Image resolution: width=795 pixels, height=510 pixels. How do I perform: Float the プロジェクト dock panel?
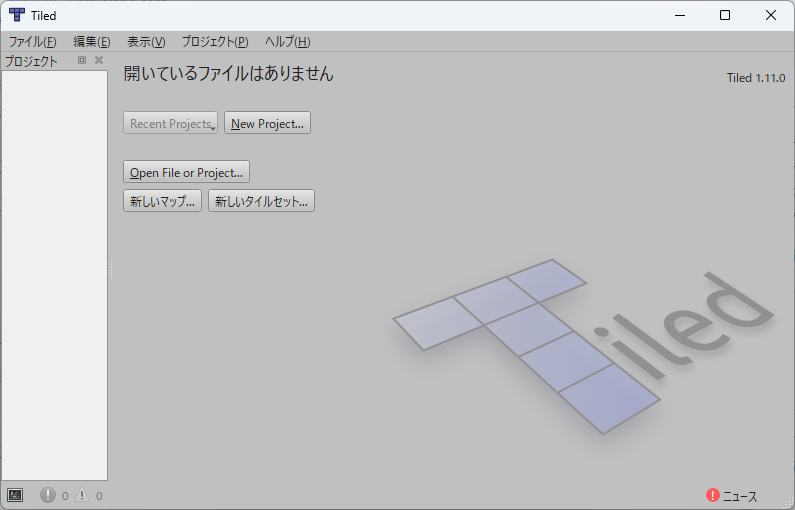(82, 60)
